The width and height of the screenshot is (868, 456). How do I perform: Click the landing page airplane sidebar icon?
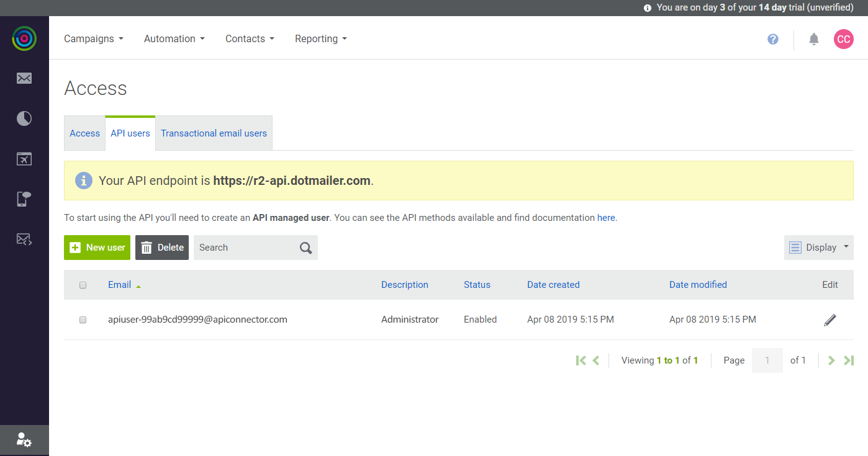pos(24,159)
